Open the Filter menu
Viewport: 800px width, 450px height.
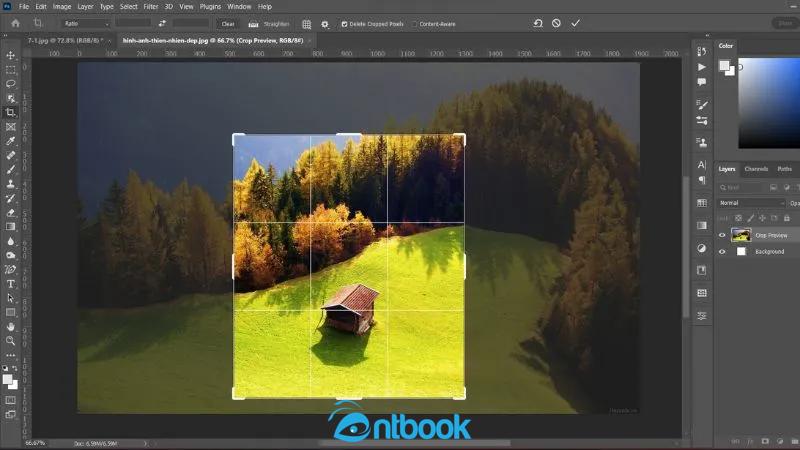pyautogui.click(x=150, y=6)
